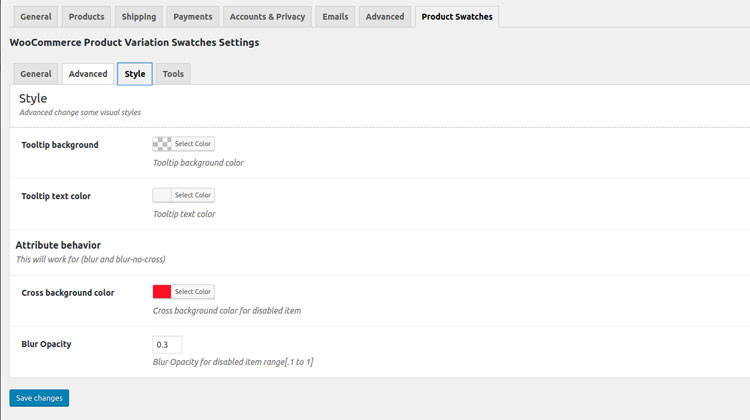750x420 pixels.
Task: Click the Save changes button
Action: [39, 398]
